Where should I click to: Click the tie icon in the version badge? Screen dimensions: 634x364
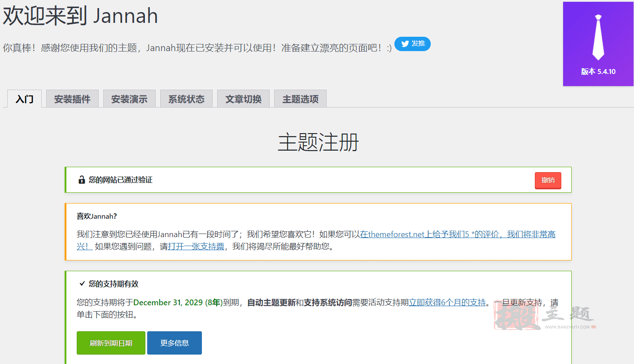(598, 37)
